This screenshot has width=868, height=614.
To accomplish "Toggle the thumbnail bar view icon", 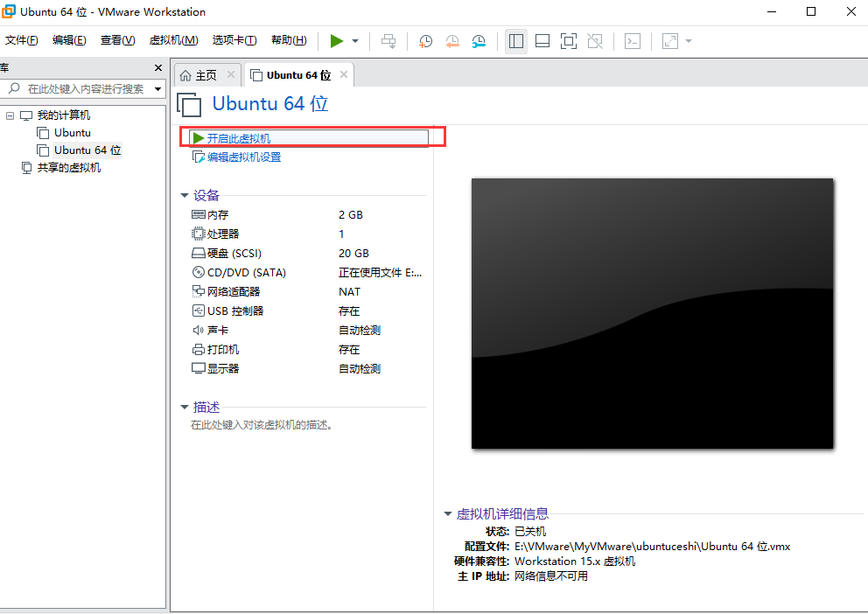I will tap(542, 41).
